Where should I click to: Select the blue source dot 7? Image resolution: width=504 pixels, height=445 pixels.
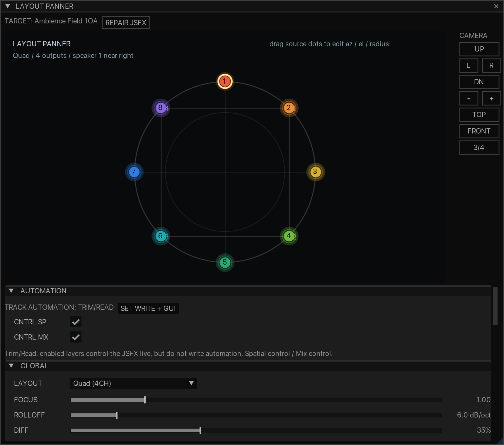click(x=134, y=172)
